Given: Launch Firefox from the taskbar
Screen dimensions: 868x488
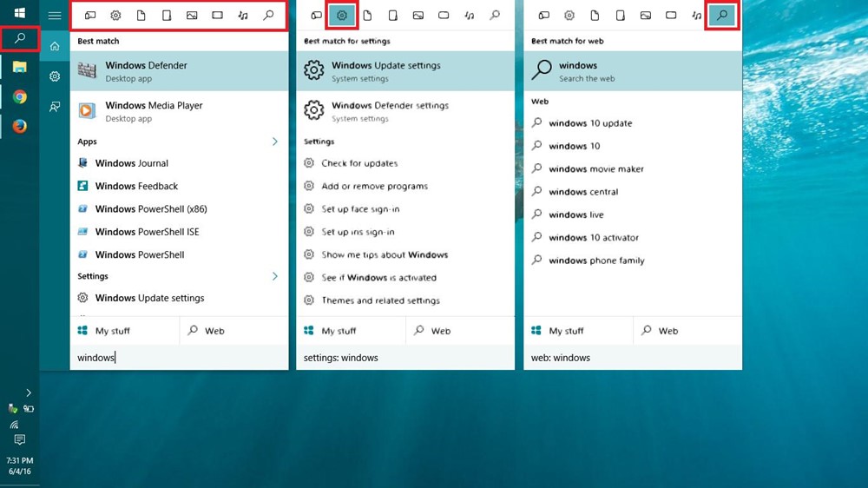Looking at the screenshot, I should click(x=20, y=126).
